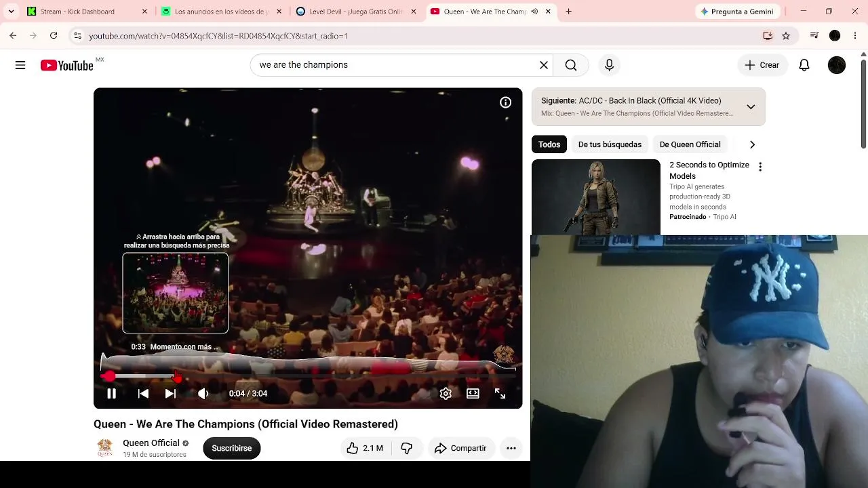868x488 pixels.
Task: Run the search with the magnifier button
Action: tap(571, 65)
